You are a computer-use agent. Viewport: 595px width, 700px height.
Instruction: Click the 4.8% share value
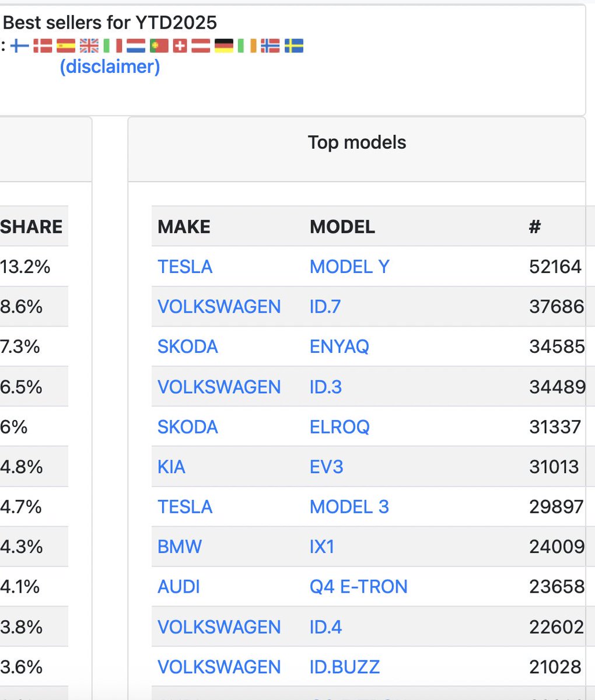[21, 467]
